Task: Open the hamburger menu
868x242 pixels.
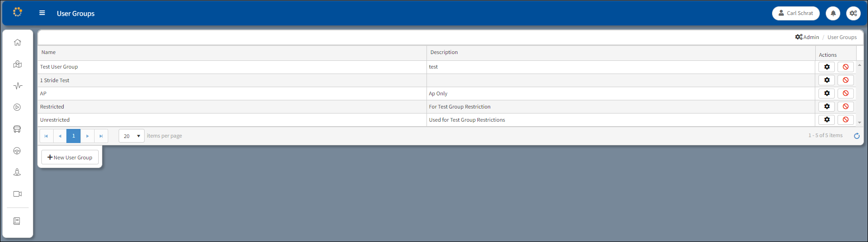Action: click(42, 13)
